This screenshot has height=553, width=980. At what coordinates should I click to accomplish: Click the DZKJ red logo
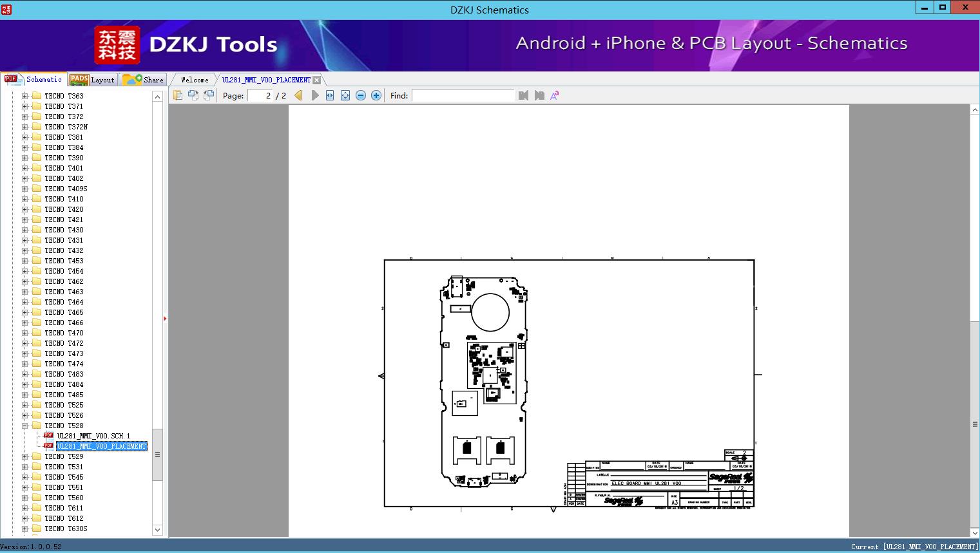click(117, 45)
